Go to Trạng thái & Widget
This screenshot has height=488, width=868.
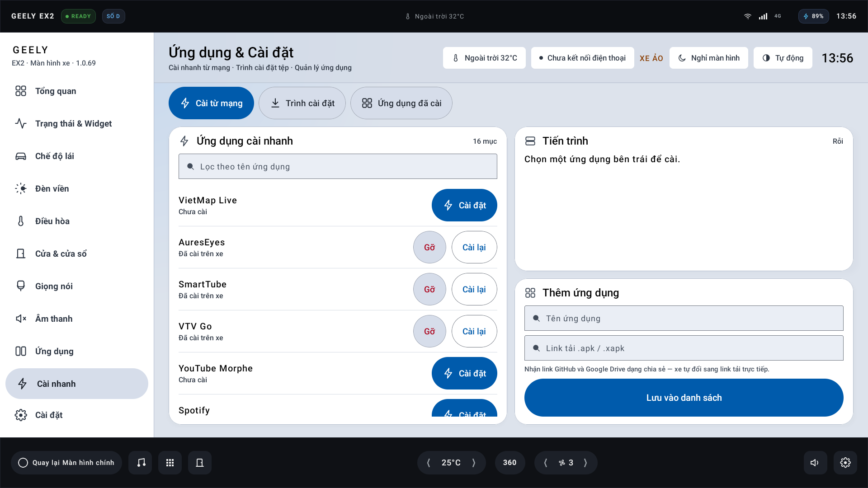pos(77,123)
